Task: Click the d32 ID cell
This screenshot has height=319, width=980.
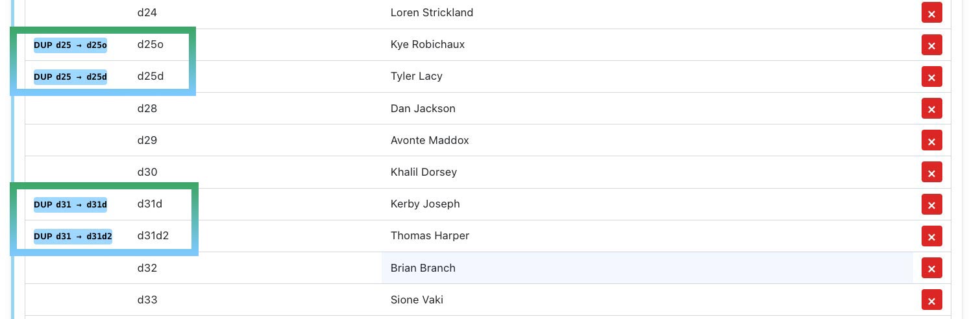Action: [x=147, y=268]
